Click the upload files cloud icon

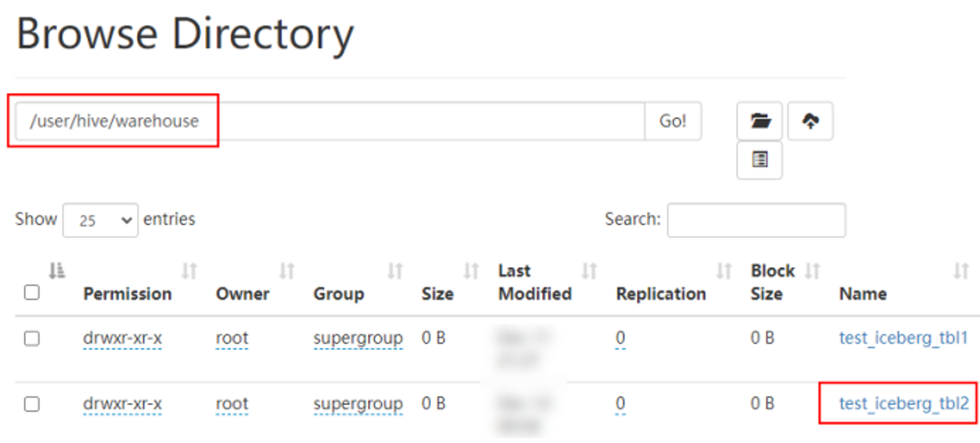pos(810,121)
